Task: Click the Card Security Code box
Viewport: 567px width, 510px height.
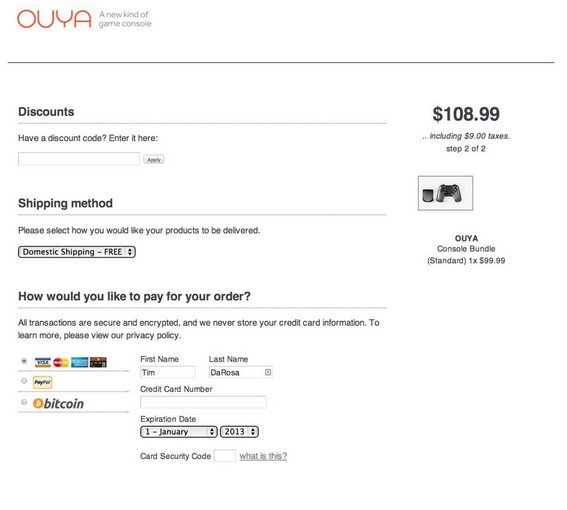Action: [225, 456]
